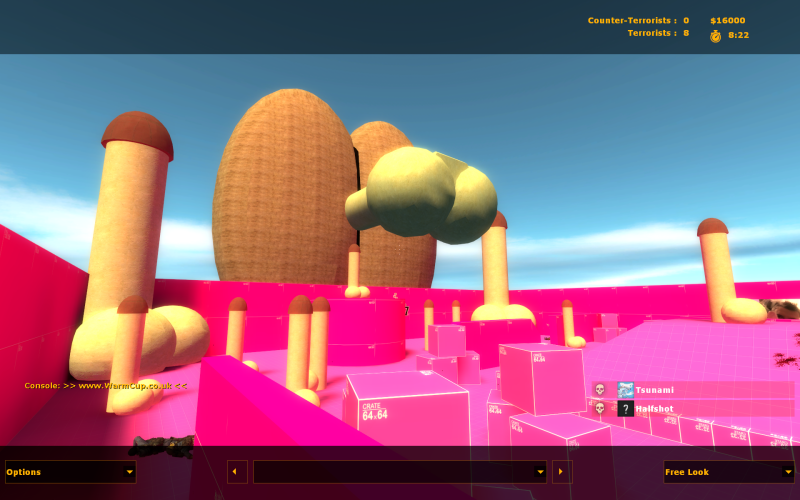Screen dimensions: 800x500
Task: Click the skull icon beside Tsunami
Action: pos(600,390)
